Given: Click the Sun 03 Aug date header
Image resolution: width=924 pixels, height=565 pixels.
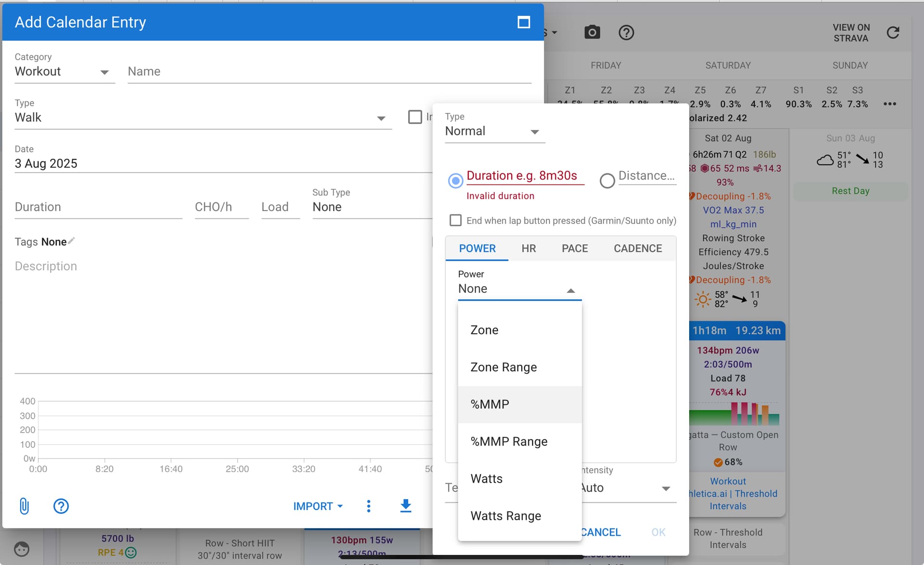Looking at the screenshot, I should click(850, 138).
